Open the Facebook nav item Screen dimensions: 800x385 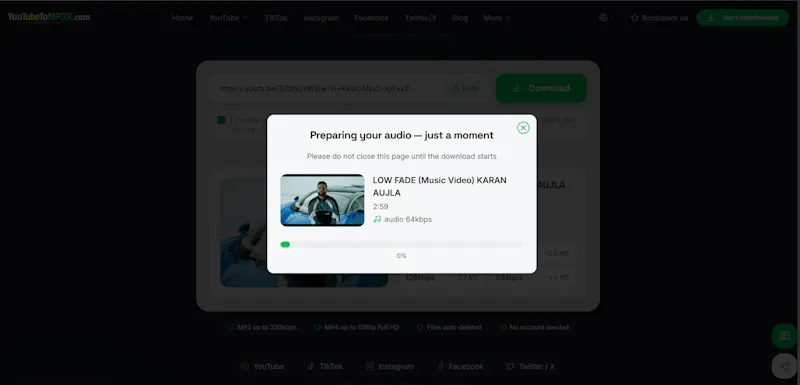[371, 18]
